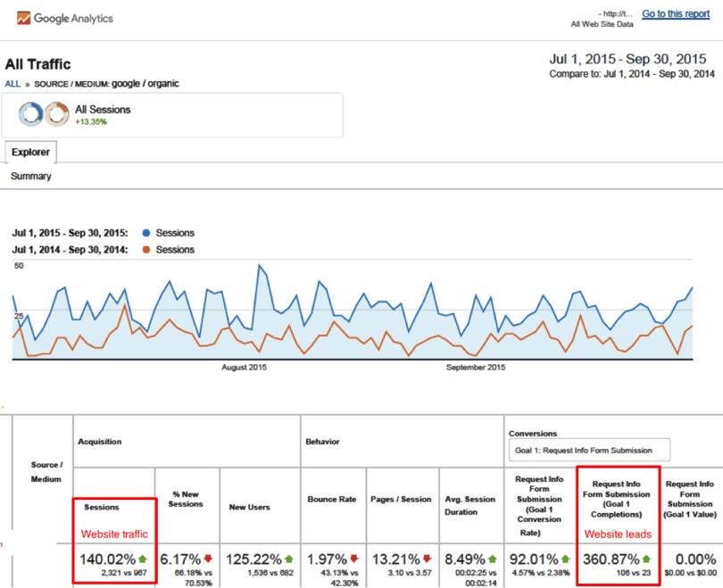Select the Summary view

pyautogui.click(x=30, y=176)
